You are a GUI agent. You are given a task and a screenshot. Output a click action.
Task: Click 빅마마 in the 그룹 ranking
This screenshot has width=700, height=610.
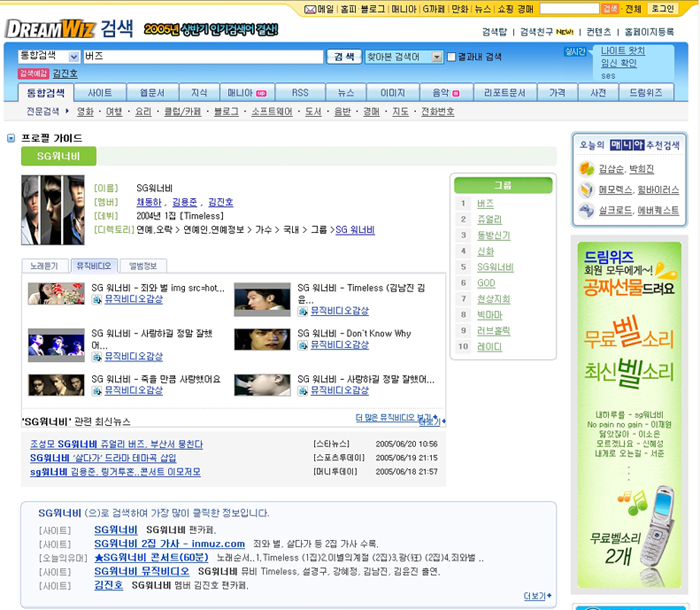tap(490, 315)
